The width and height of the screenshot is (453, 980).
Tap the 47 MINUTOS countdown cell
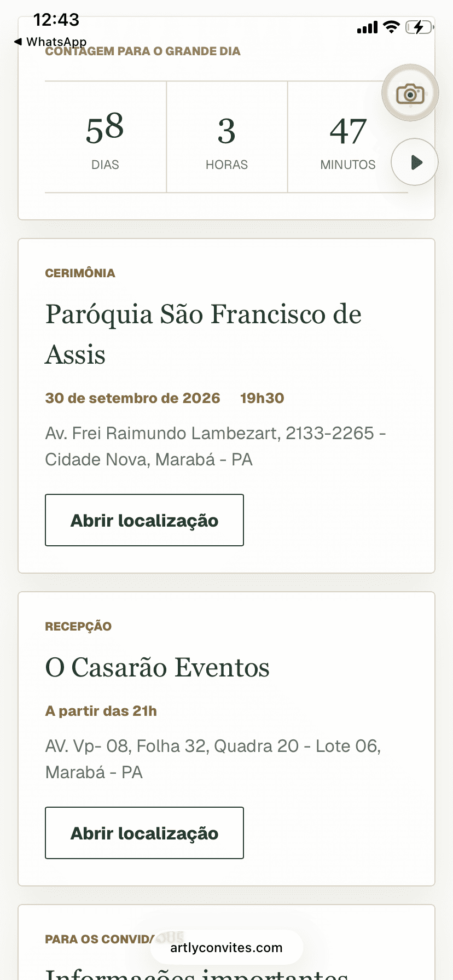(348, 137)
